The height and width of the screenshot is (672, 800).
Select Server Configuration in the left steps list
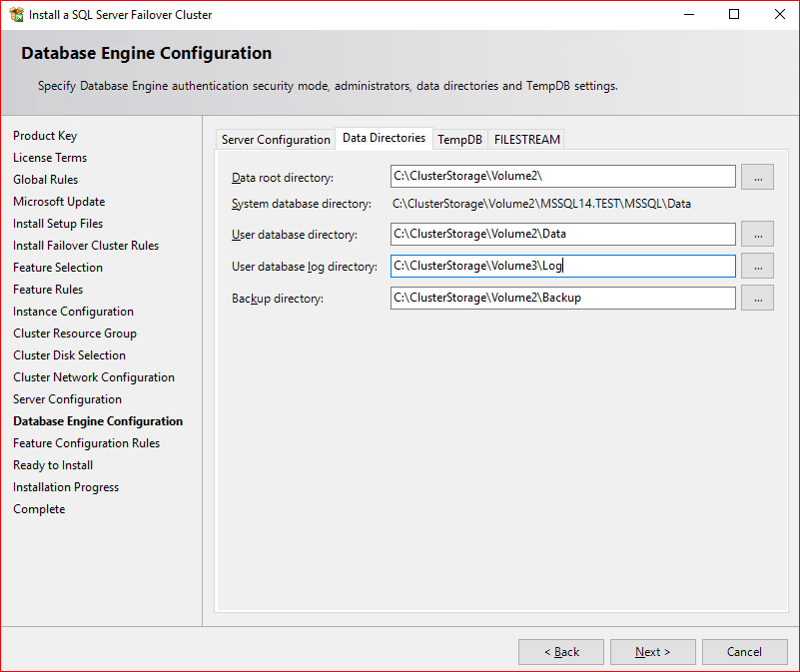click(x=67, y=399)
